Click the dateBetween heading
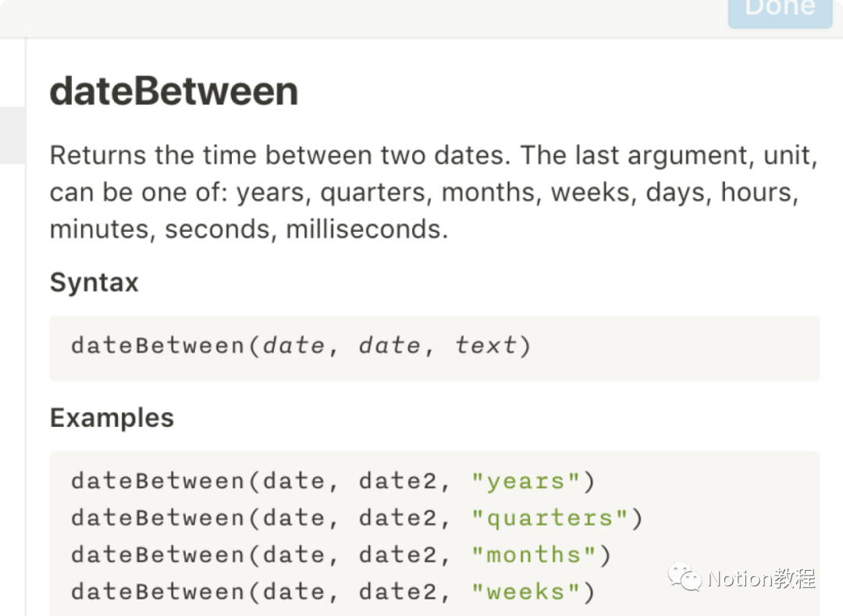The width and height of the screenshot is (843, 616). tap(174, 91)
